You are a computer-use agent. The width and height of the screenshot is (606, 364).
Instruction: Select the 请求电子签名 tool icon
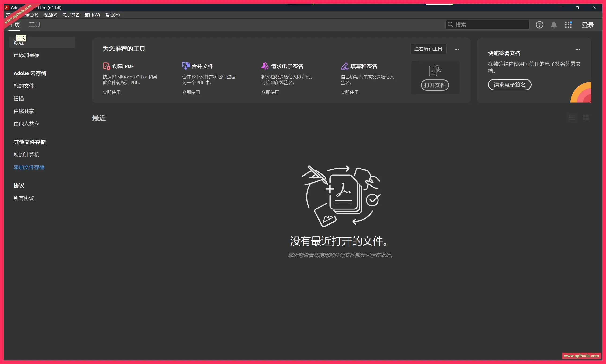tap(265, 66)
